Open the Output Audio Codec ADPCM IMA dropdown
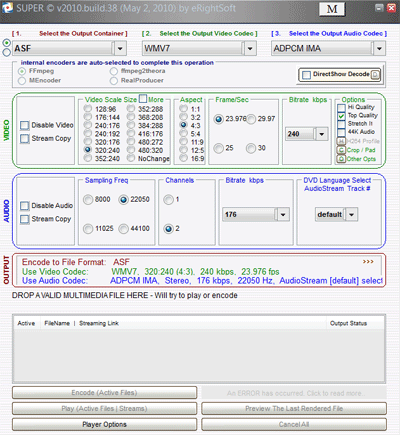Screen dimensions: 400x435 [x=379, y=49]
